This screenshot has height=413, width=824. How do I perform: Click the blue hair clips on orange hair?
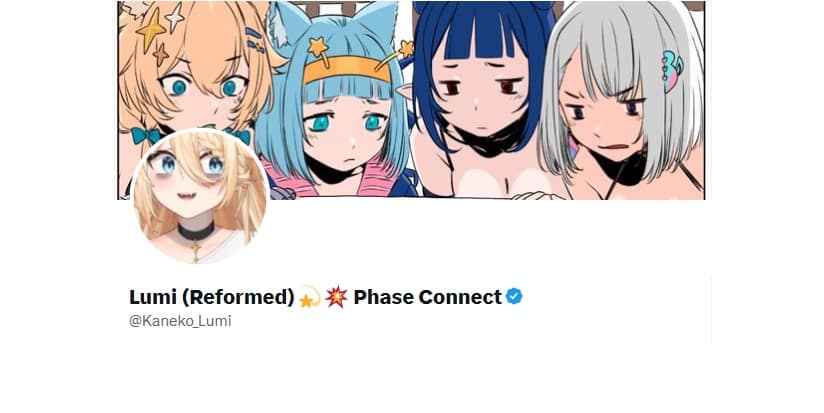254,40
